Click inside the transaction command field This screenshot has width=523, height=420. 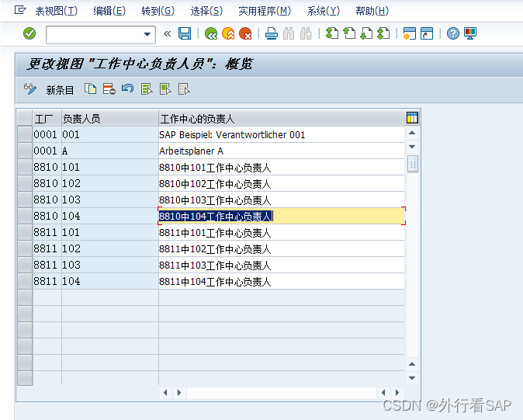point(95,34)
